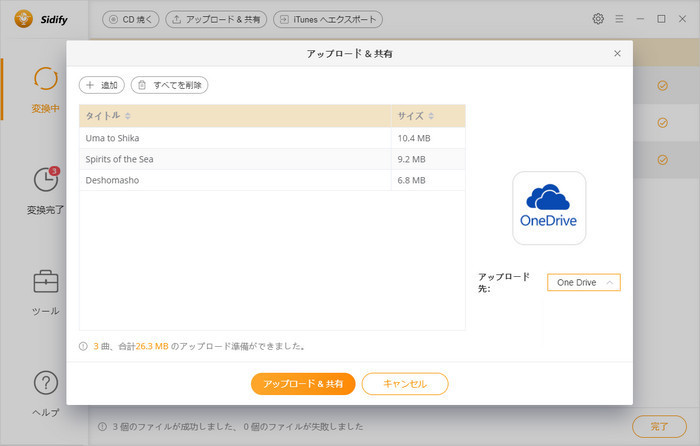Click the 完了 button in main window
700x446 pixels.
[x=659, y=426]
